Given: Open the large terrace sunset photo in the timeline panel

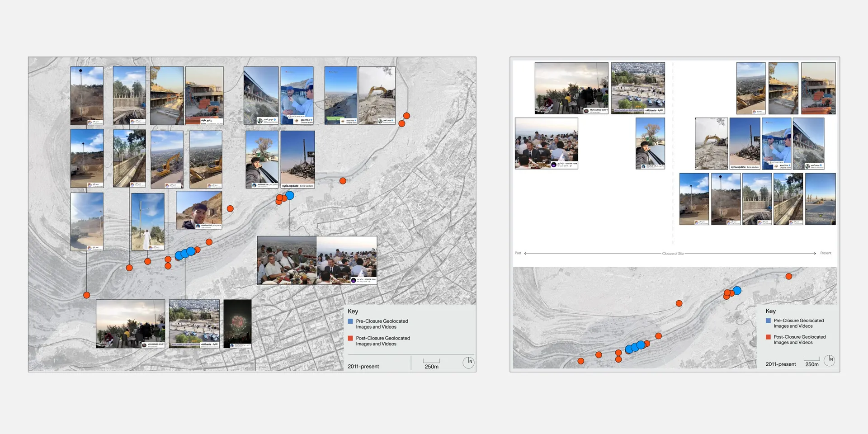Looking at the screenshot, I should [x=571, y=88].
